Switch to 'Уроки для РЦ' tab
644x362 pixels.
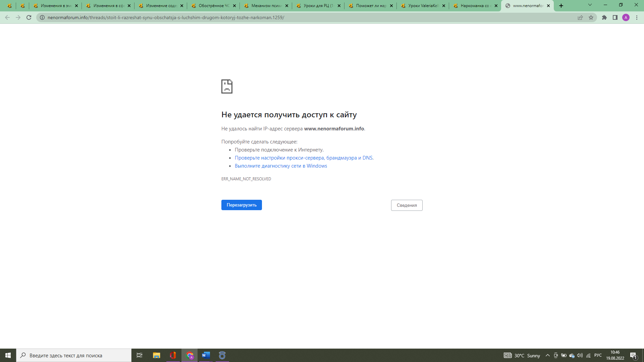pyautogui.click(x=318, y=6)
